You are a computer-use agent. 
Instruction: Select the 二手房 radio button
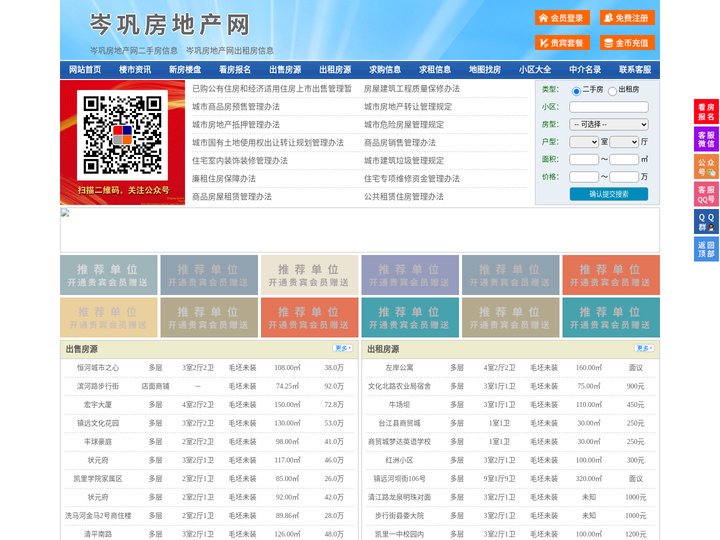[576, 91]
